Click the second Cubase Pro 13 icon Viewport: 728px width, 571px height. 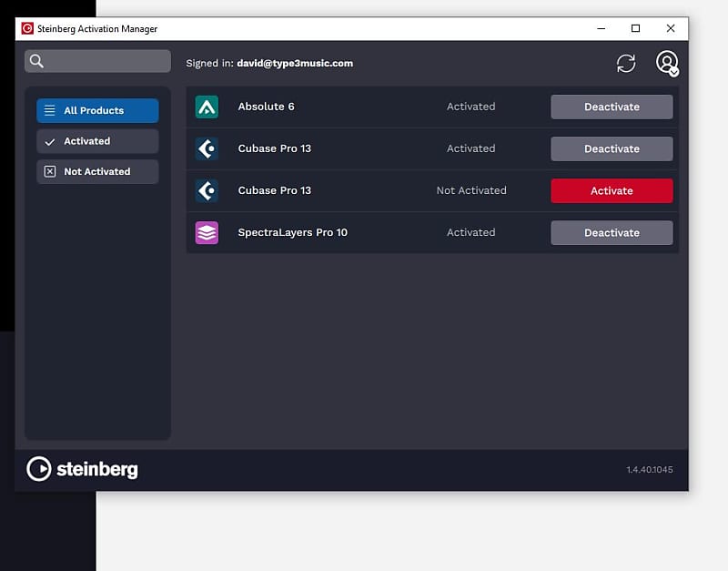pos(207,190)
